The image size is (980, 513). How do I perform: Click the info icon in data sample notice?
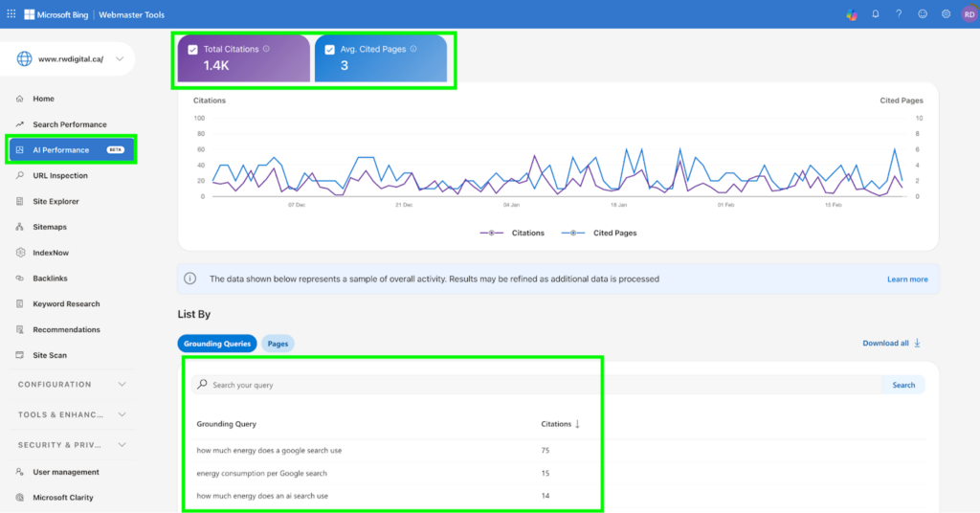(x=190, y=279)
